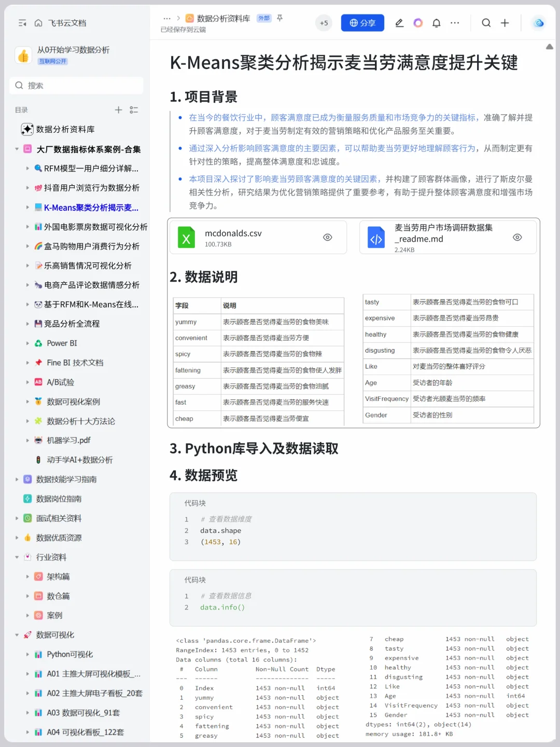Open the more options ellipsis in the toolbar
The image size is (560, 747).
point(455,23)
